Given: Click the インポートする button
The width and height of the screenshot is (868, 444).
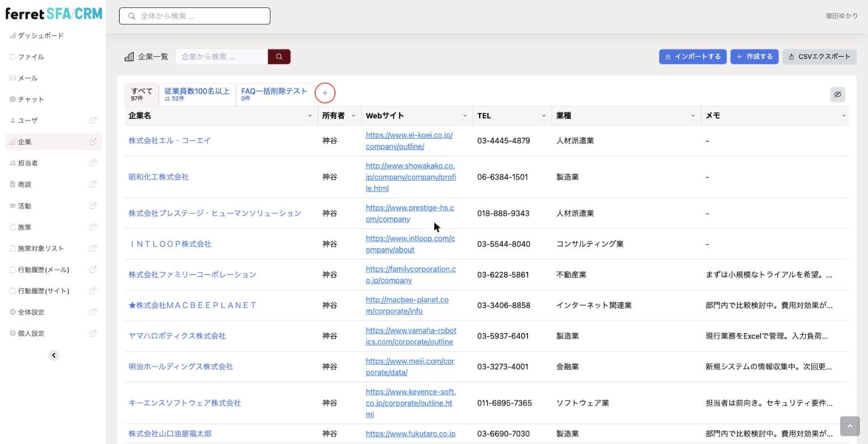Looking at the screenshot, I should (x=693, y=57).
